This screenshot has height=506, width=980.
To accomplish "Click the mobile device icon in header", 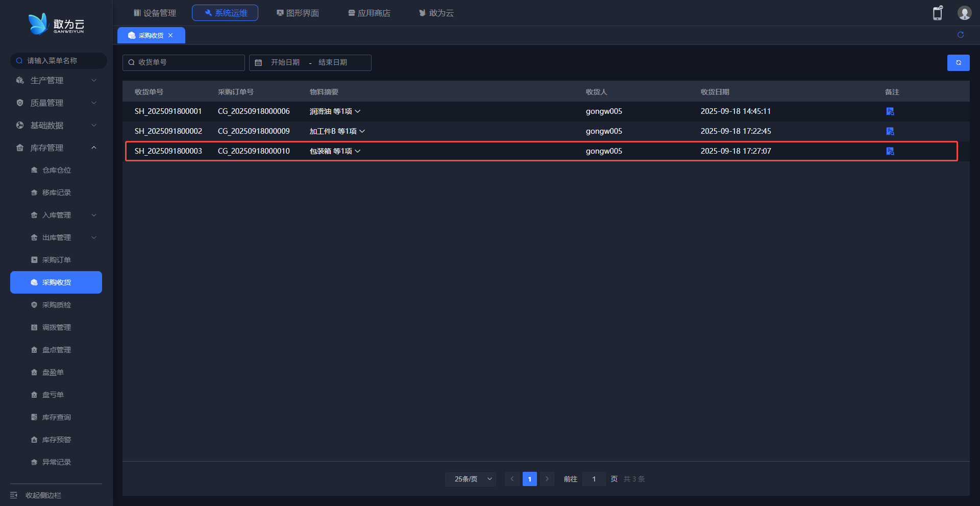I will [938, 13].
